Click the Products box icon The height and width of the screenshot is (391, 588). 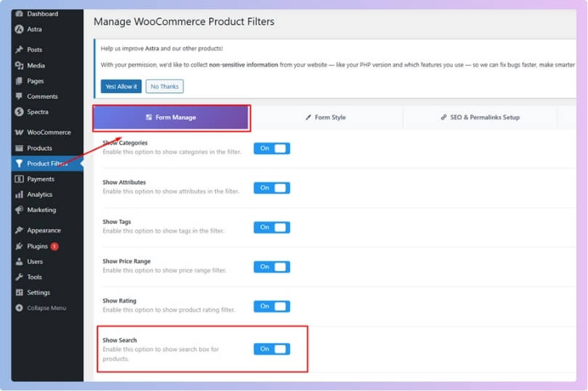click(x=19, y=148)
